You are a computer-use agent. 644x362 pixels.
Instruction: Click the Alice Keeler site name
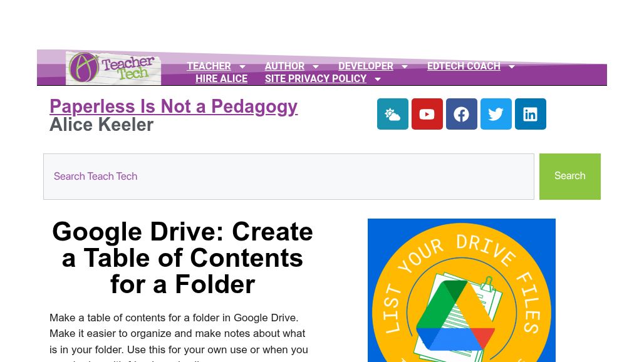click(101, 125)
